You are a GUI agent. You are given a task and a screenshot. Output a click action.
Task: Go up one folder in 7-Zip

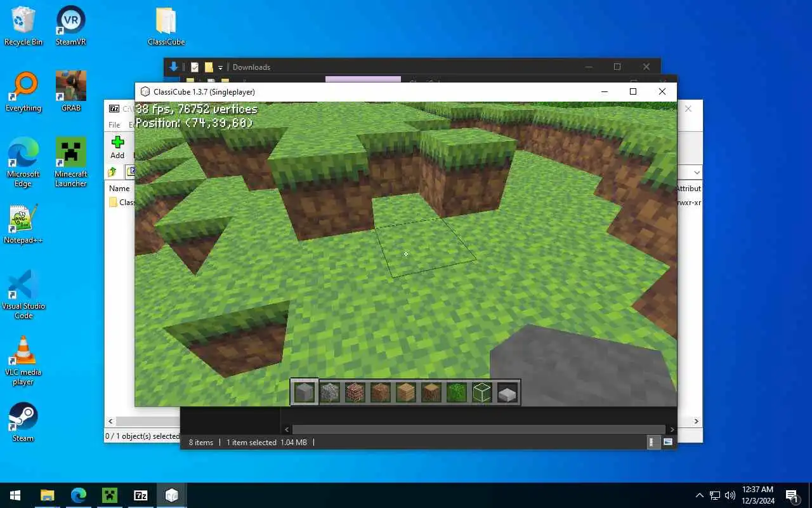112,172
